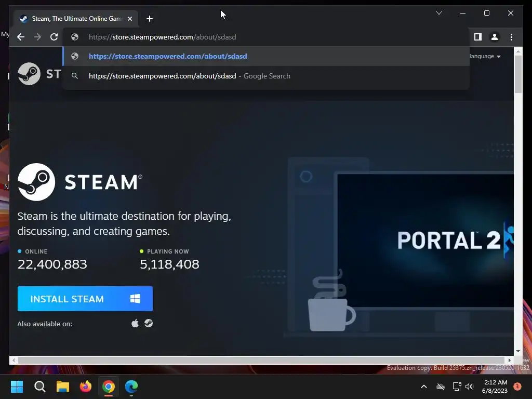Open the notification badge icon
The width and height of the screenshot is (532, 399).
coord(517,386)
